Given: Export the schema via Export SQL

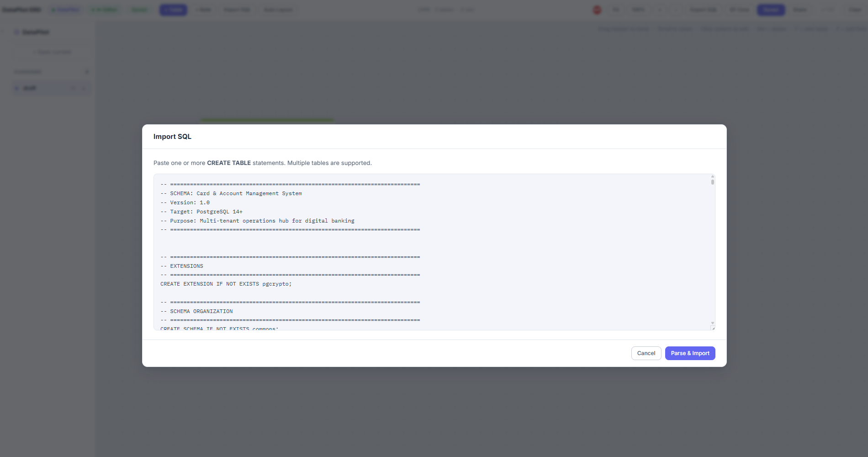Looking at the screenshot, I should click(704, 9).
